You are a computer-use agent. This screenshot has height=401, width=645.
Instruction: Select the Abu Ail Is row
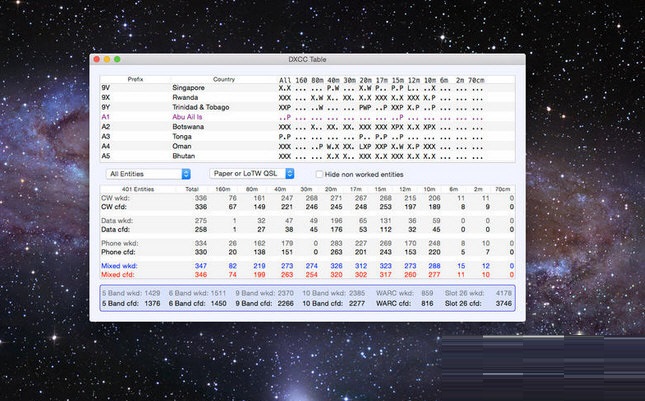tap(307, 117)
